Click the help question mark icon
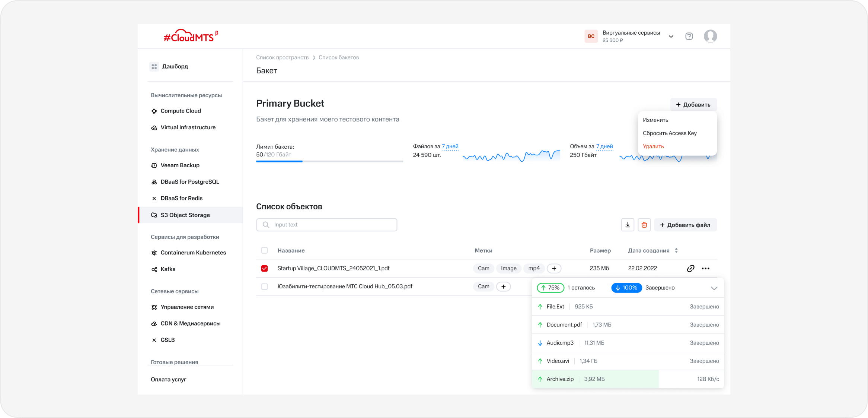 tap(689, 36)
